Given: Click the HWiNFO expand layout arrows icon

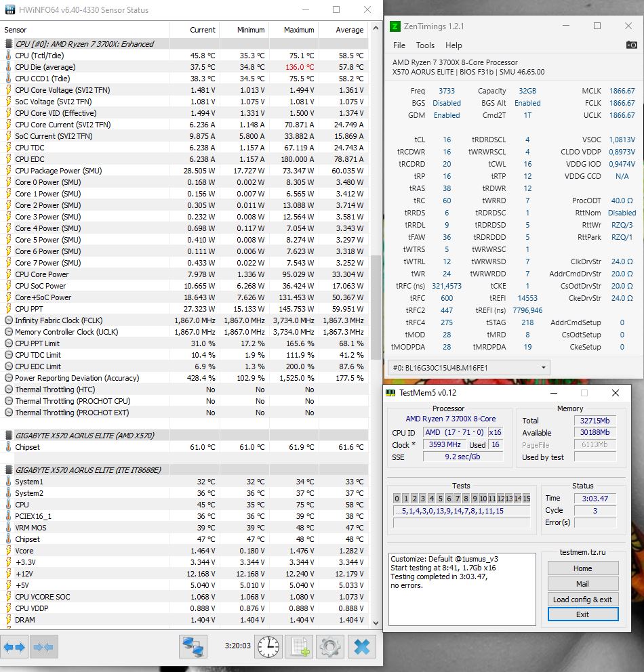Looking at the screenshot, I should click(x=14, y=647).
